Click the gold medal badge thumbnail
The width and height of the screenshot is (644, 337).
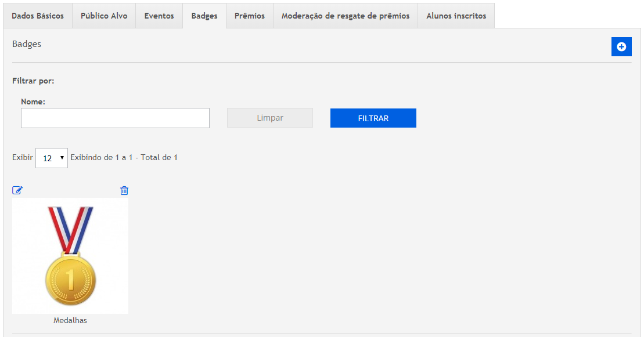70,255
